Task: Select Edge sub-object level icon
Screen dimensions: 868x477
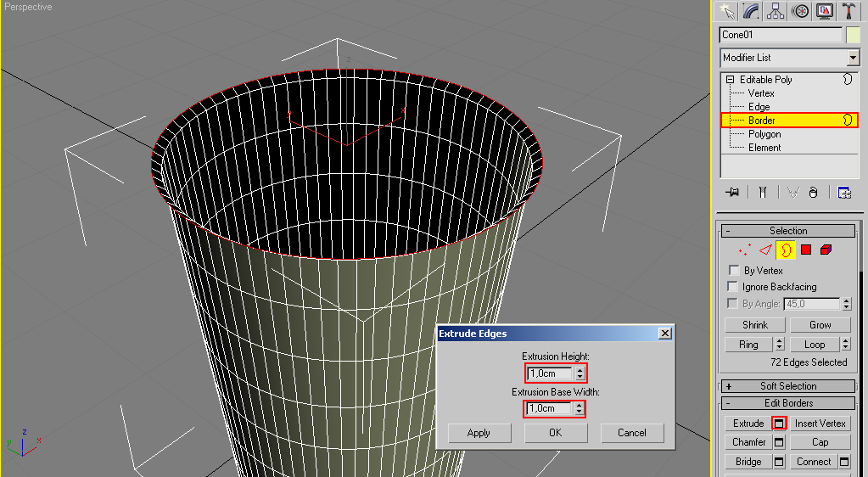Action: [x=765, y=250]
